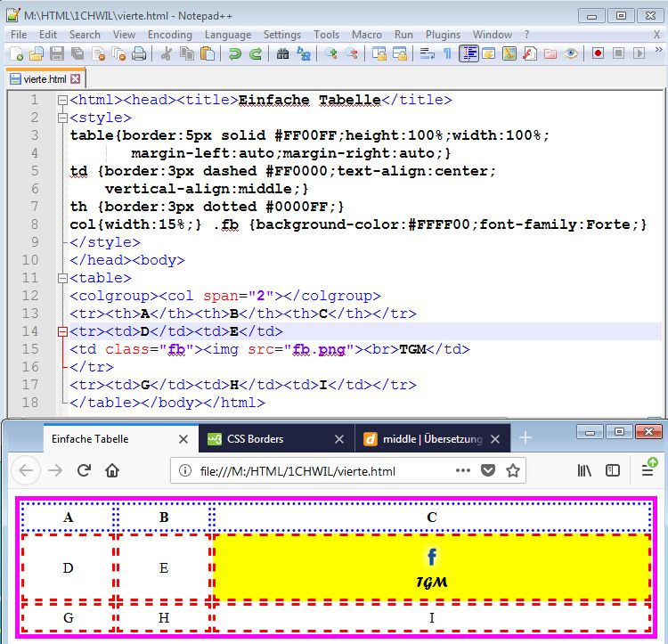Click the Print icon in the toolbar
Viewport: 668px width, 644px height.
(138, 53)
